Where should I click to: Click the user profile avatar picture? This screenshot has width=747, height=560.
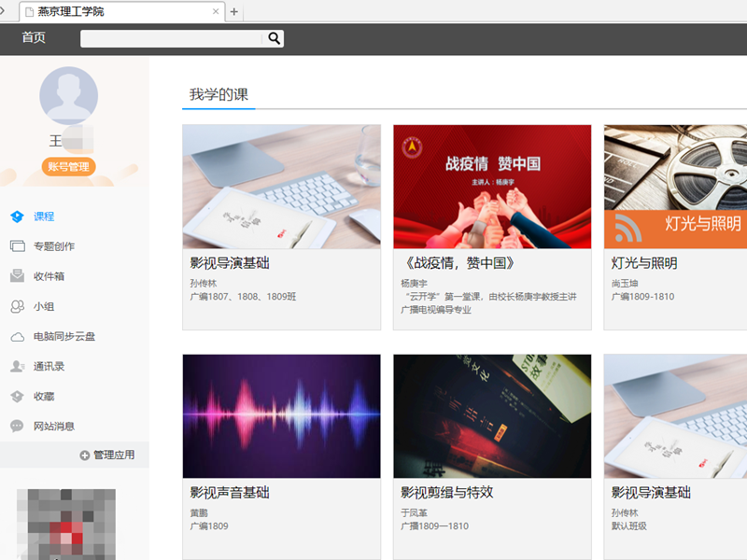[68, 95]
